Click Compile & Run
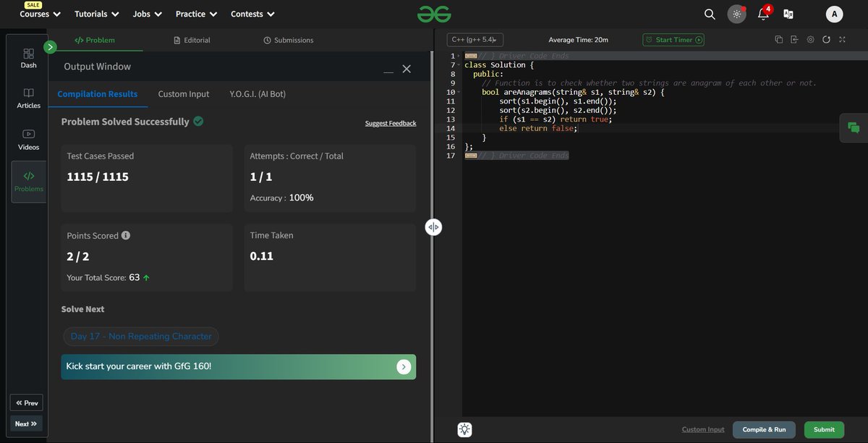This screenshot has height=443, width=868. 764,429
